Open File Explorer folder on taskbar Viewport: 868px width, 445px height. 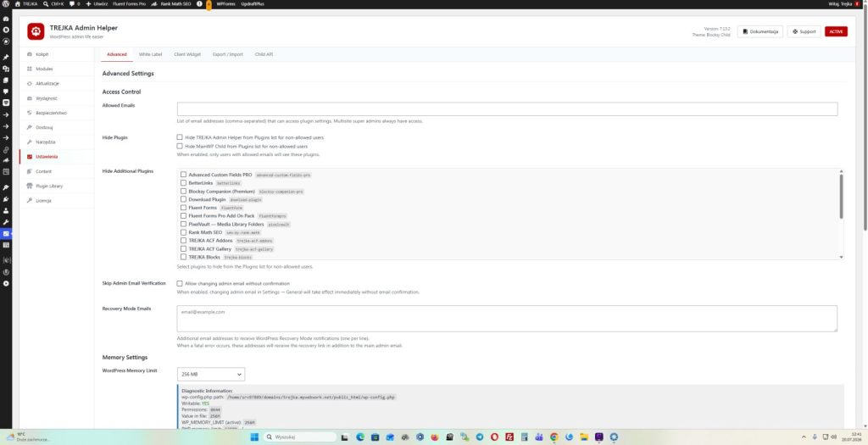pos(584,437)
